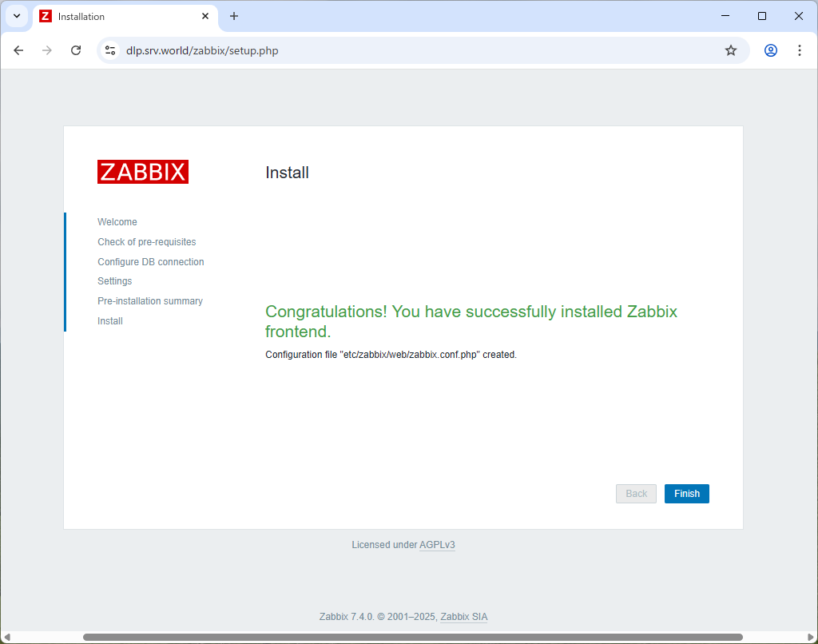Click the Check of pre-requisites step
This screenshot has width=818, height=644.
pos(147,241)
